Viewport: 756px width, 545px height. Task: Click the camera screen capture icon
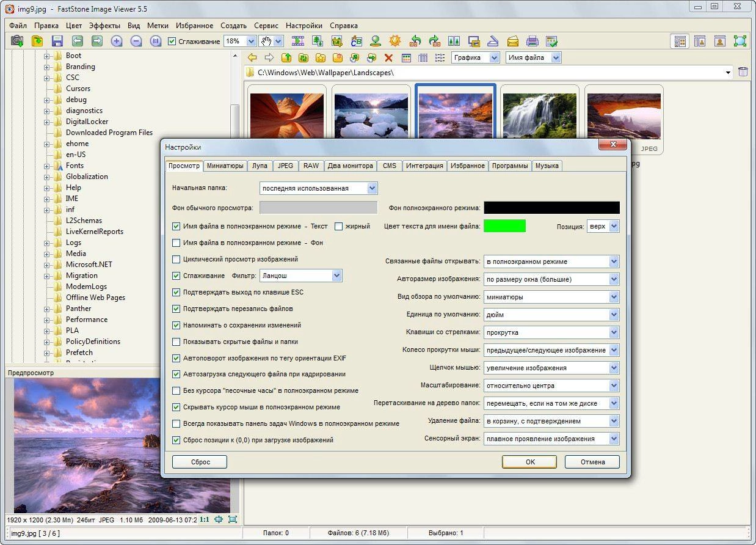[17, 41]
